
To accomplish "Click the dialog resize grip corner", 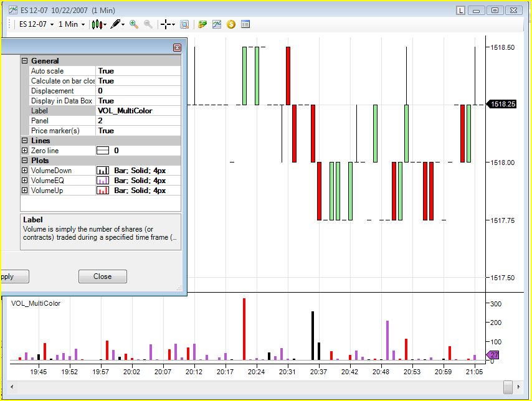I will pyautogui.click(x=179, y=288).
